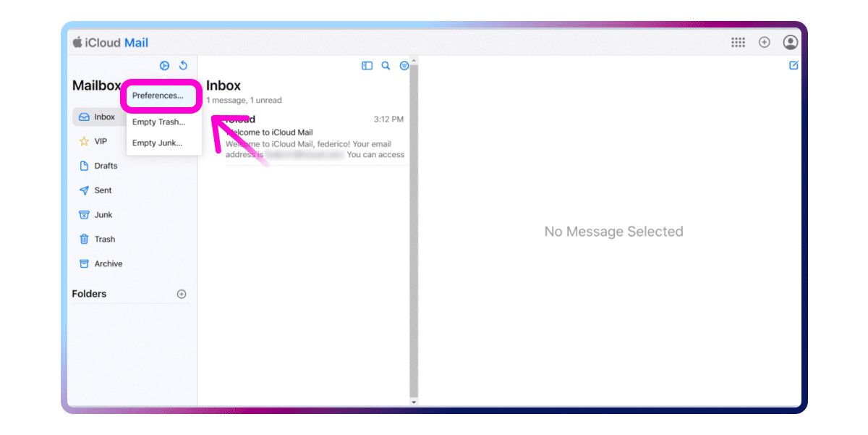The image size is (868, 435).
Task: Open the account profile icon
Action: coord(791,43)
